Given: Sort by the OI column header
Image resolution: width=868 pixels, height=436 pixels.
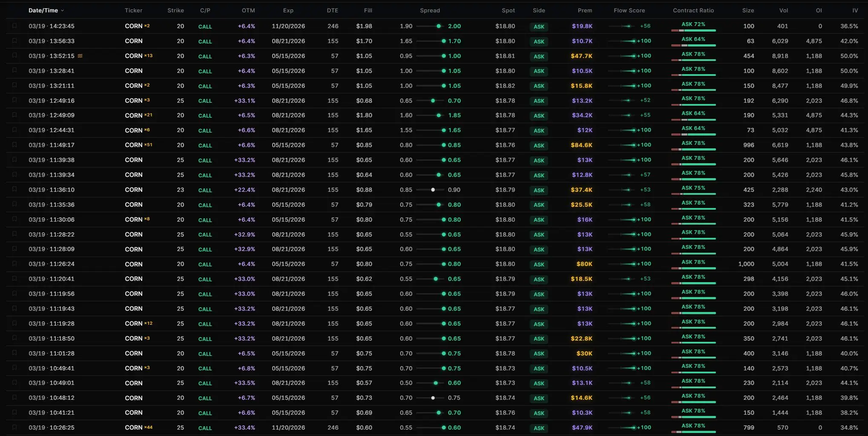Looking at the screenshot, I should 819,10.
